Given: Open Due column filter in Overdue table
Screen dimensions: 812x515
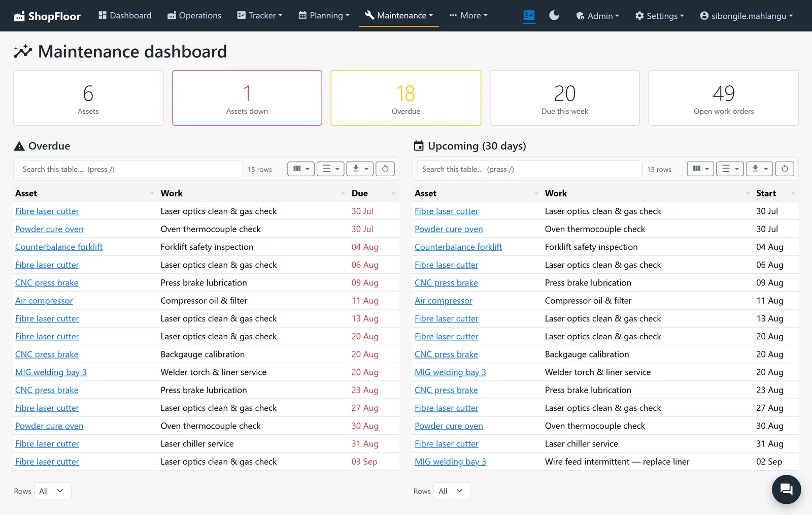Looking at the screenshot, I should coord(393,194).
